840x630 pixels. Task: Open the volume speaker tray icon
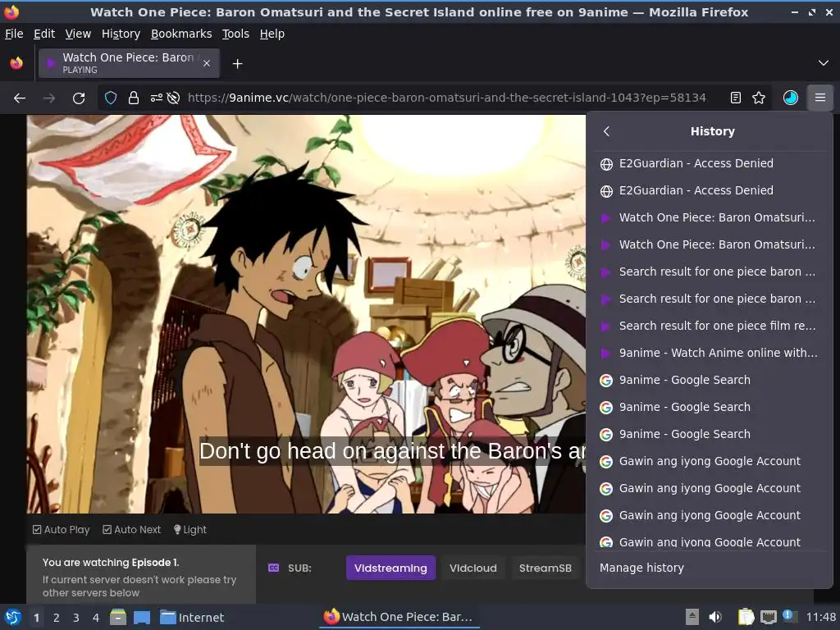point(714,617)
